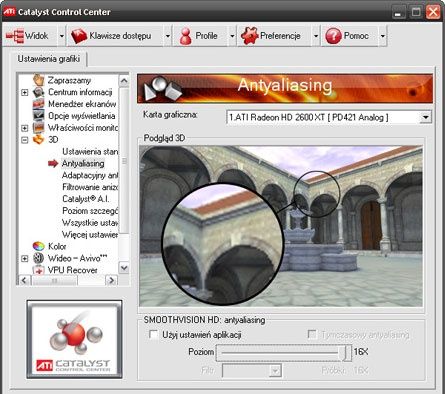Open the Pomoc dropdown arrow
Viewport: 445px width, 394px height.
coord(383,36)
